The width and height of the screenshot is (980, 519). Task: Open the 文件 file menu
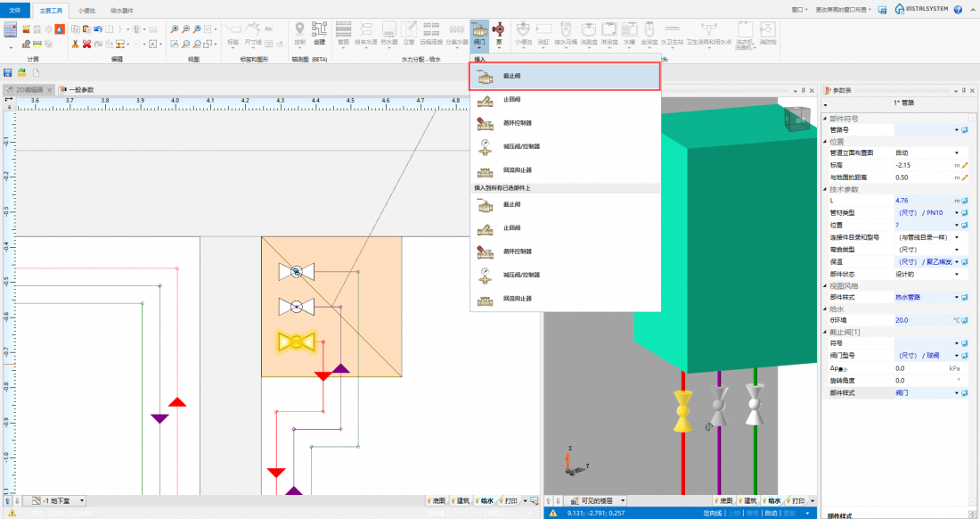(14, 10)
